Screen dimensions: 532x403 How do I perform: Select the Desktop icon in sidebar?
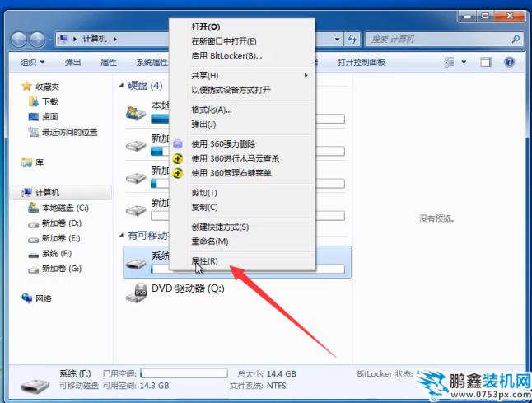(x=33, y=116)
